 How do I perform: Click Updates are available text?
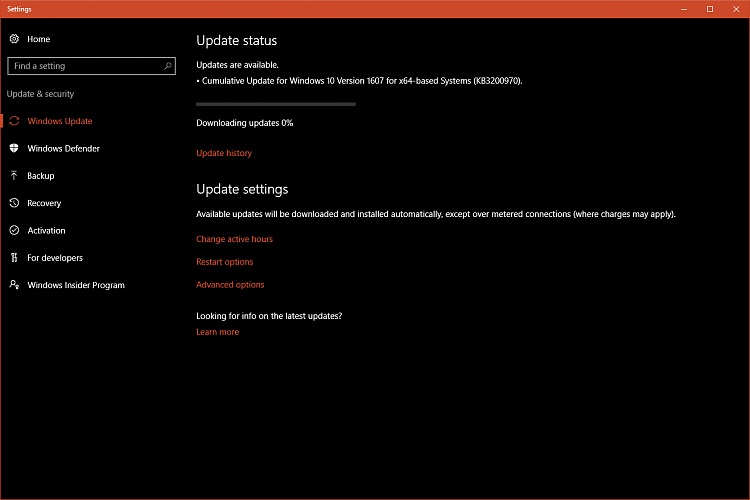(x=237, y=65)
